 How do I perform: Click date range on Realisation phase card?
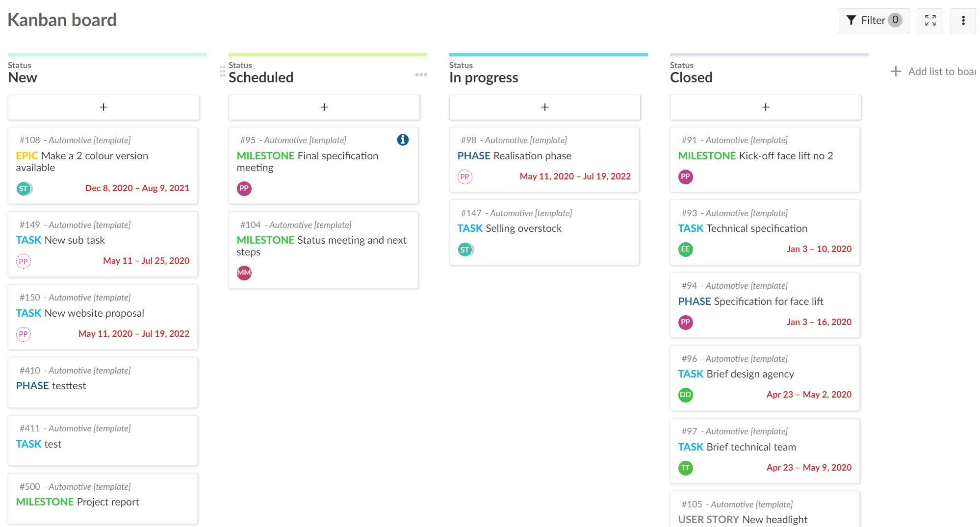point(575,176)
